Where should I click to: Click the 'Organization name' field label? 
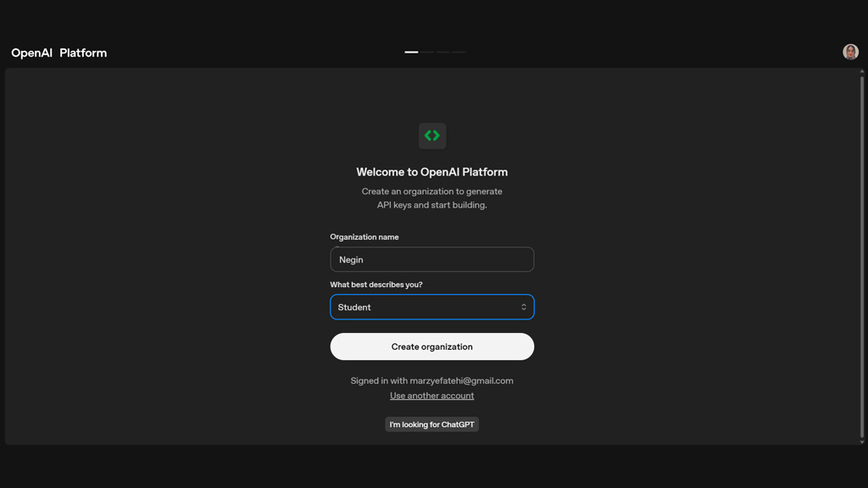pos(364,237)
